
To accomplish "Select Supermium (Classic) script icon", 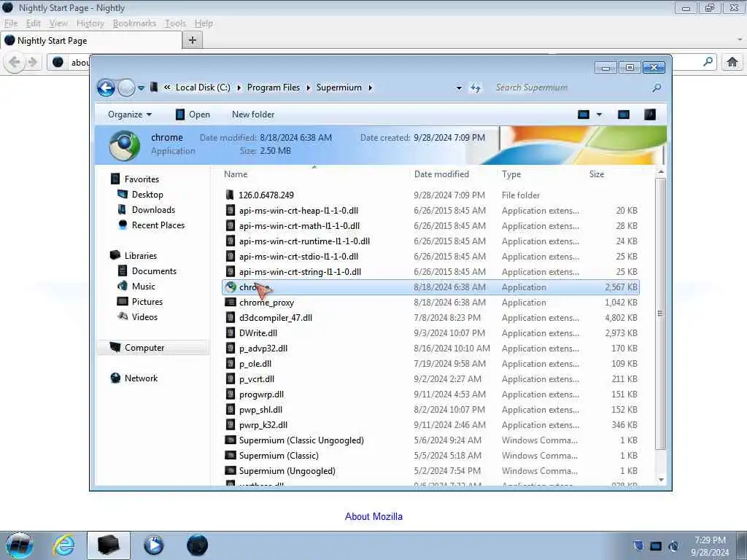I will click(x=231, y=455).
